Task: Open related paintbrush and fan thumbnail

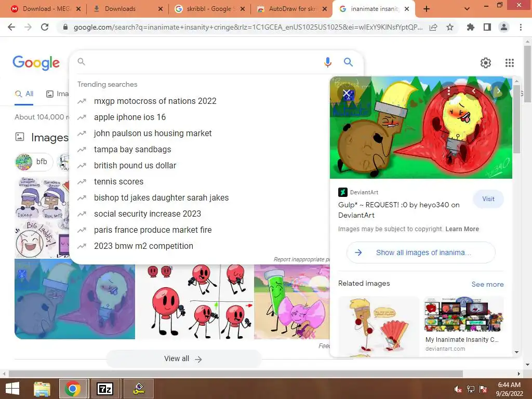Action: pyautogui.click(x=379, y=326)
